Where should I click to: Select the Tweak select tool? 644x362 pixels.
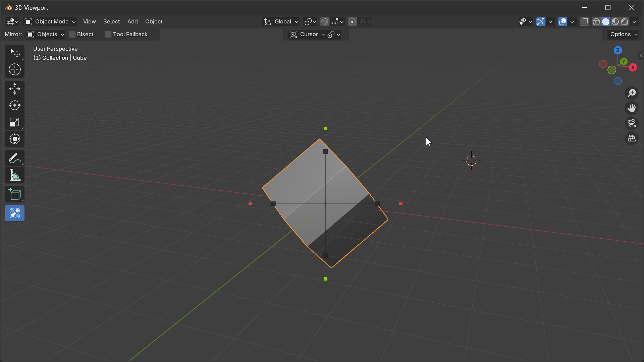(14, 53)
